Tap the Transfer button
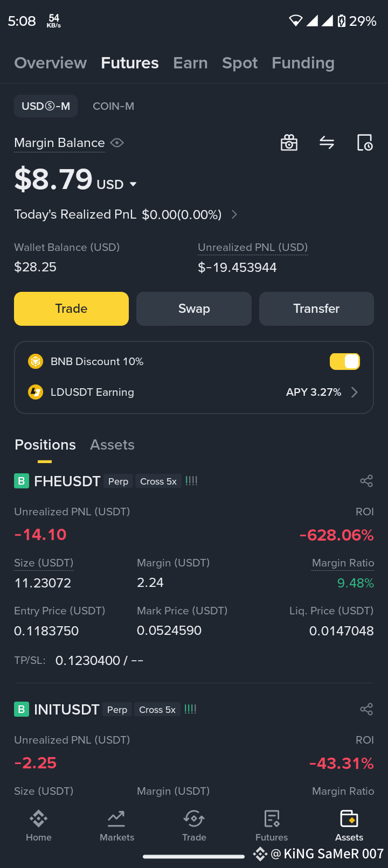Viewport: 388px width, 868px height. coord(316,309)
